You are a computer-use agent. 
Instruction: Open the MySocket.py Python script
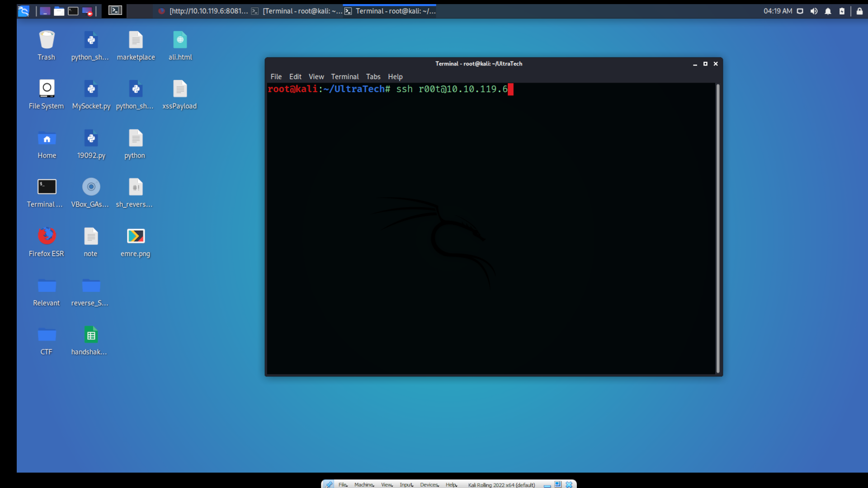(x=91, y=89)
